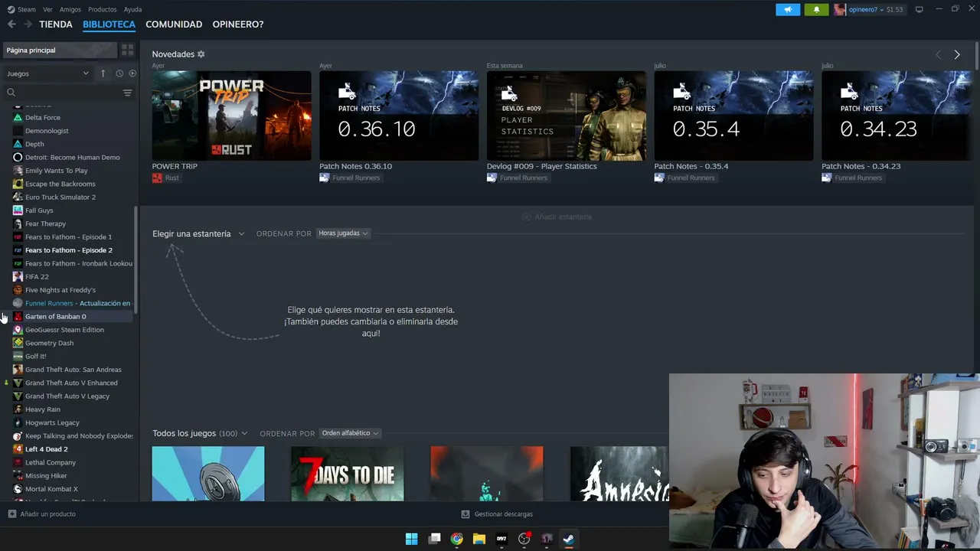Sort library list with the up arrow
The width and height of the screenshot is (980, 551).
[x=103, y=73]
